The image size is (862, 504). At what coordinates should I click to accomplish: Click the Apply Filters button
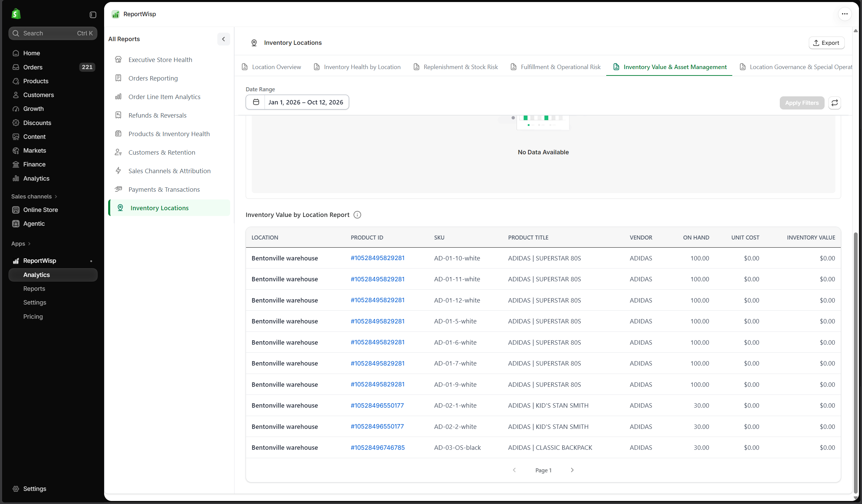[x=801, y=103]
